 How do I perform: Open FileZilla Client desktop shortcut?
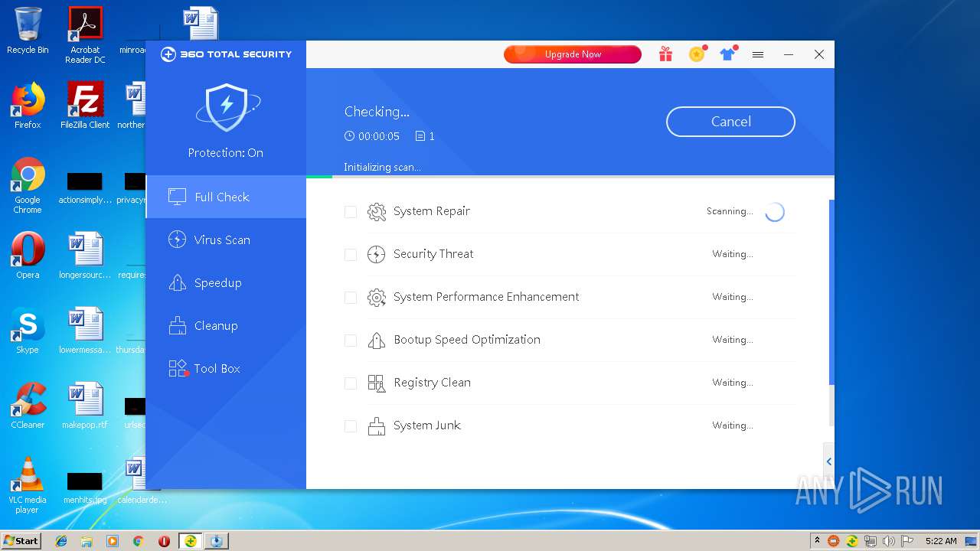point(85,105)
